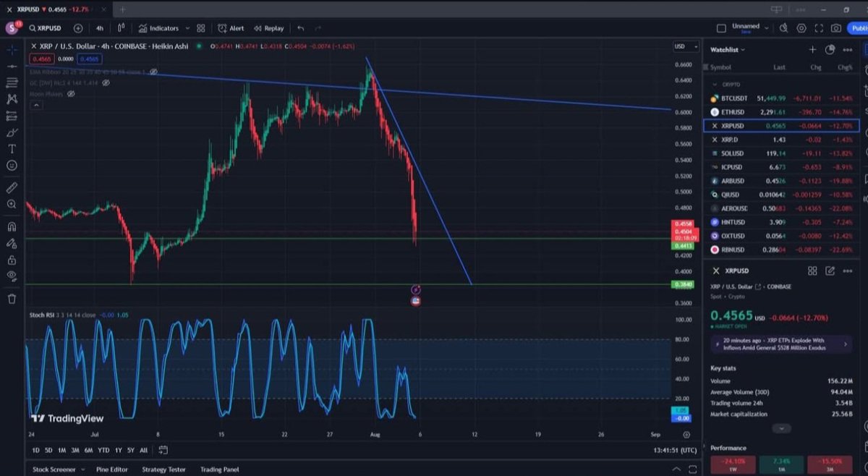Open the Indicators dropdown arrow
This screenshot has height=476, width=868.
[187, 28]
